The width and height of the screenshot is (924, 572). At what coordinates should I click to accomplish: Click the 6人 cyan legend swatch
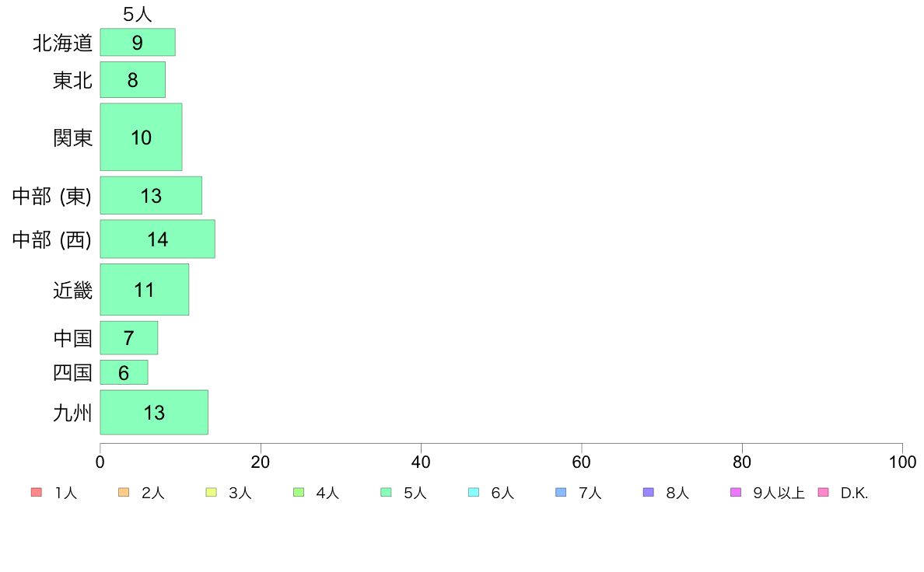click(474, 492)
